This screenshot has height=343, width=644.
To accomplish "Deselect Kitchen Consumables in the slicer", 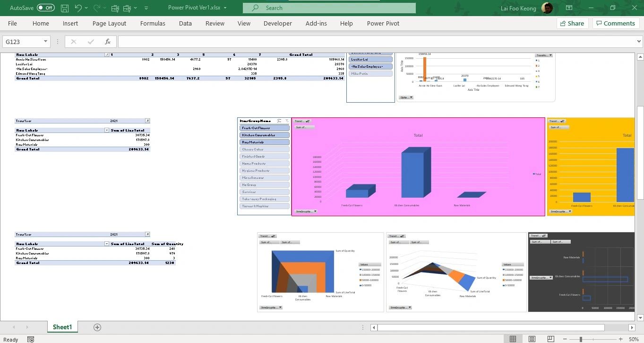I will click(264, 135).
